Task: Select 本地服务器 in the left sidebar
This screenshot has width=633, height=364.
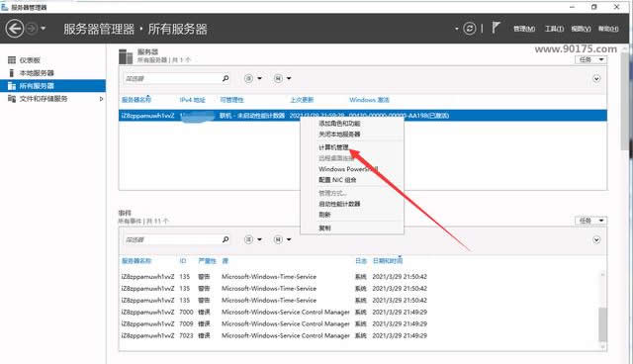Action: (37, 73)
